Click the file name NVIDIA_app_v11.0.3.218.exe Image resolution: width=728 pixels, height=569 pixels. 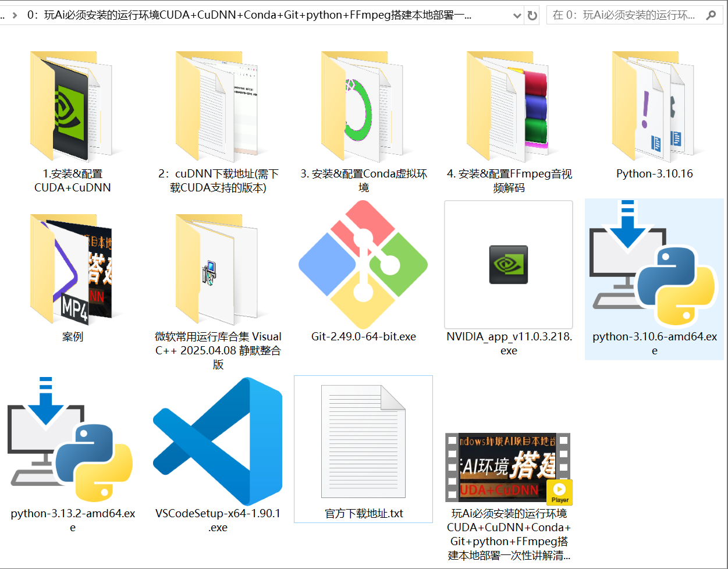tap(509, 344)
